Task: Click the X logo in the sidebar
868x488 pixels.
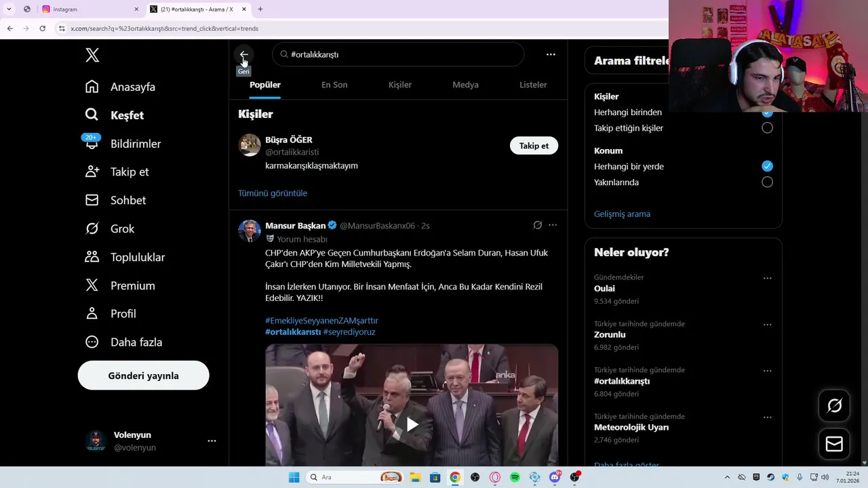Action: coord(92,56)
